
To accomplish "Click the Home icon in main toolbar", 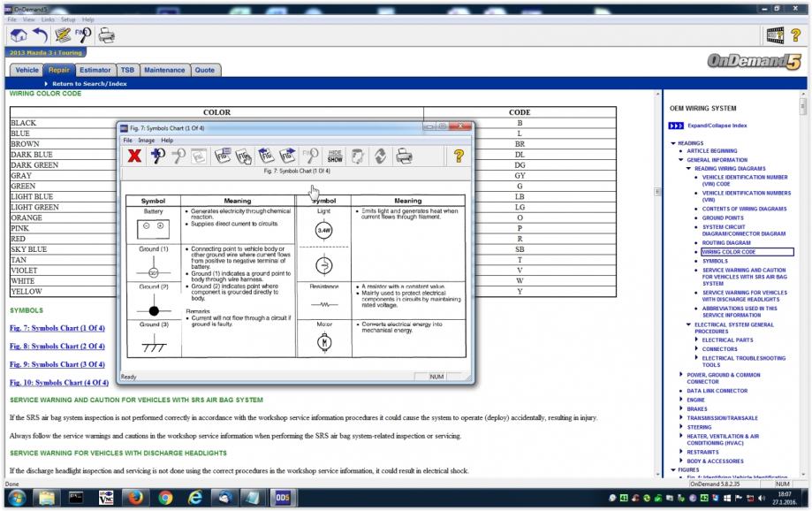I will pos(19,35).
